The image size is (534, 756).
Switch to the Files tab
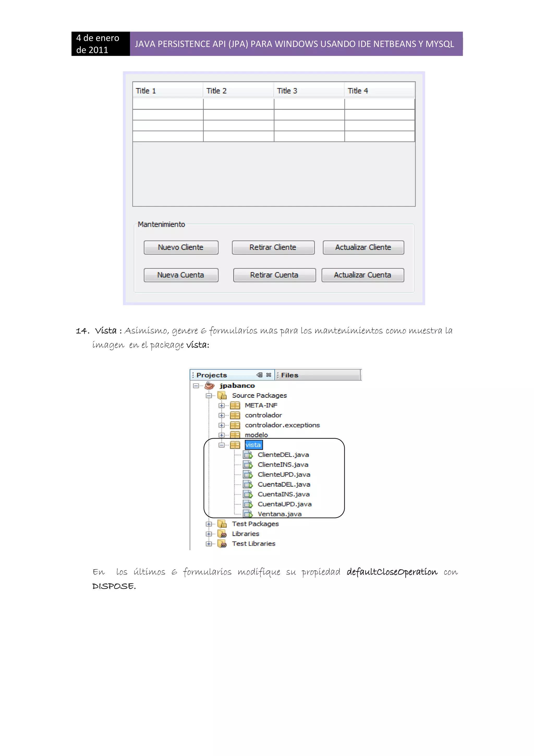click(x=289, y=375)
